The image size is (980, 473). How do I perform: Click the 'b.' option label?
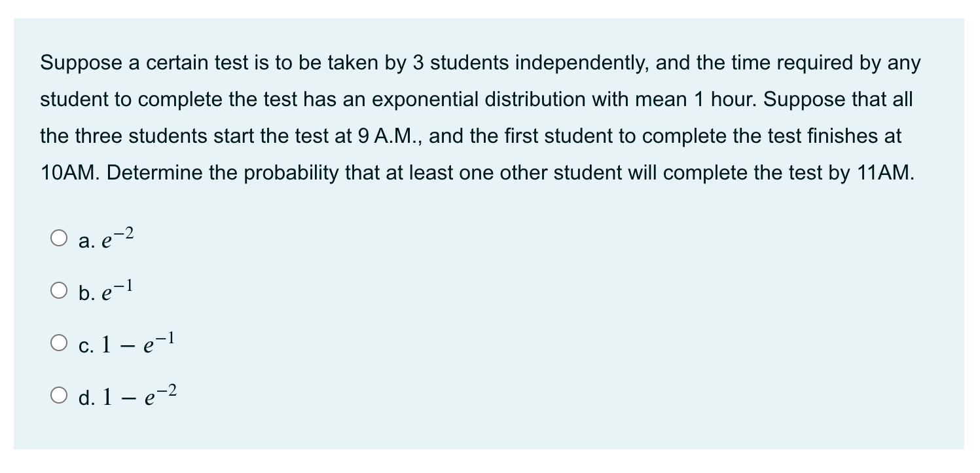coord(85,293)
